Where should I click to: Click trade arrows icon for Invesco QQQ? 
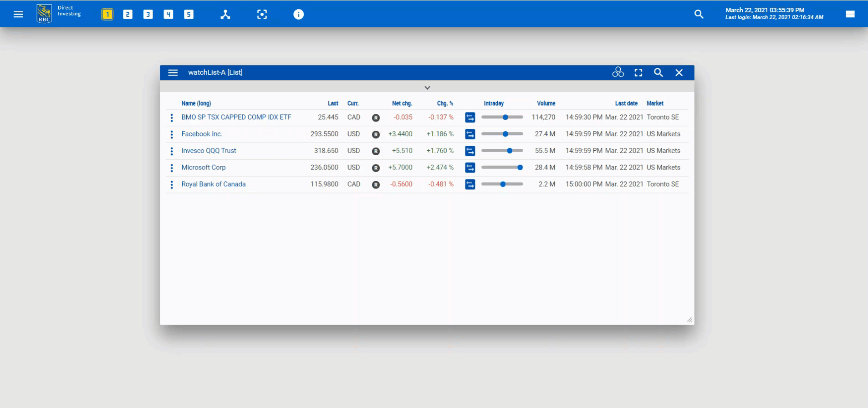coord(470,151)
